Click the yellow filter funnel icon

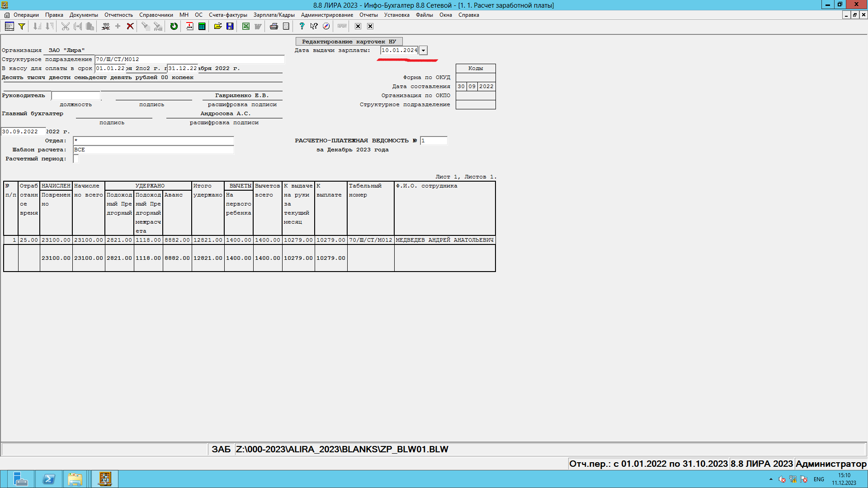coord(21,26)
